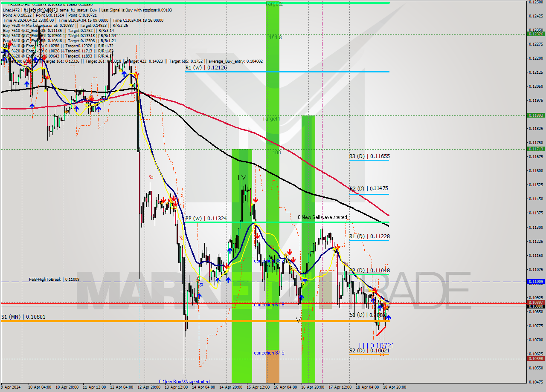The image size is (546, 392).
Task: Click the 'S2 (D) | 0.10621' daily support label
Action: tap(369, 351)
